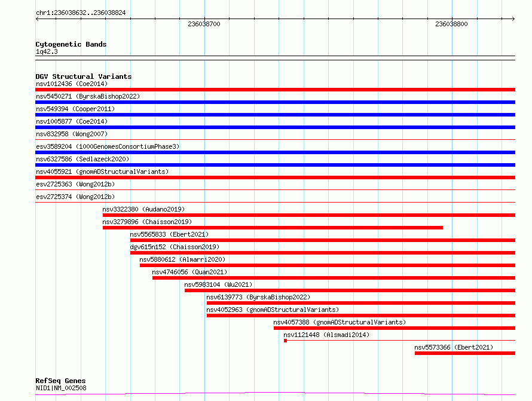Click the red bar under nsv5573366
This screenshot has width=532, height=401.
[465, 353]
